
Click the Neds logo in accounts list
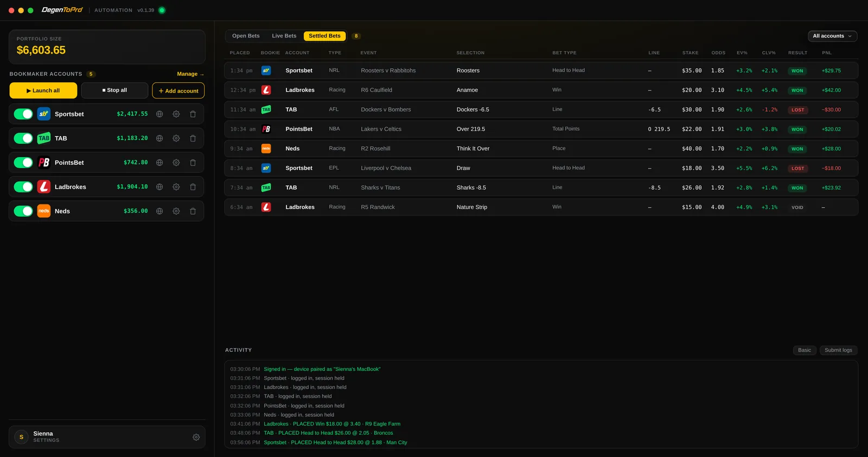tap(44, 211)
